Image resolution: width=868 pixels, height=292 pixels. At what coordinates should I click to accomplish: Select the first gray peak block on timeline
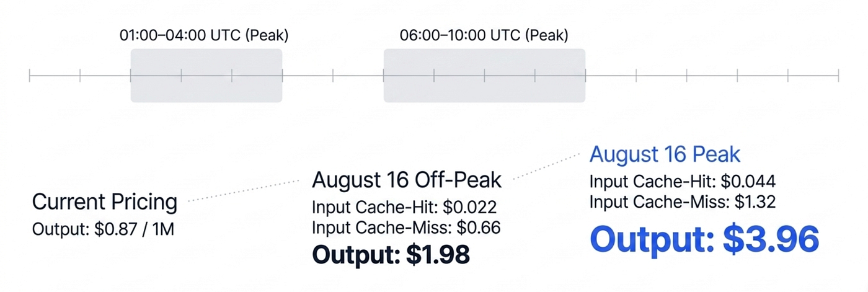(x=206, y=76)
